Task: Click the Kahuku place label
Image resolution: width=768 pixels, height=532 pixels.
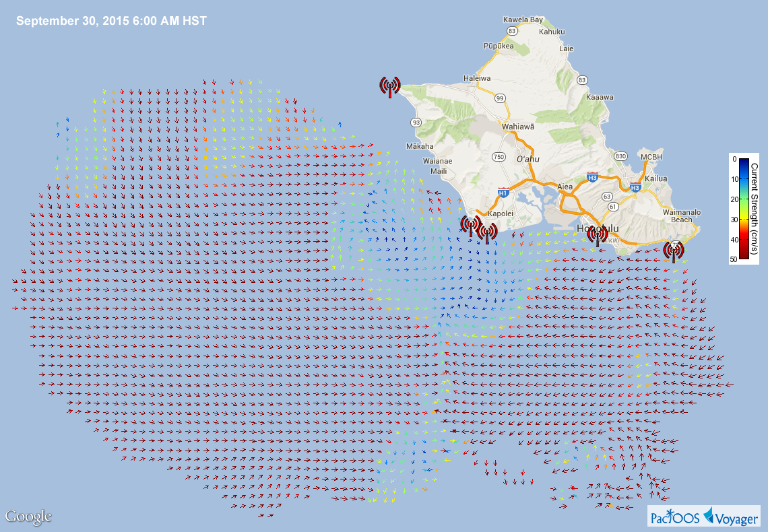Action: [552, 32]
